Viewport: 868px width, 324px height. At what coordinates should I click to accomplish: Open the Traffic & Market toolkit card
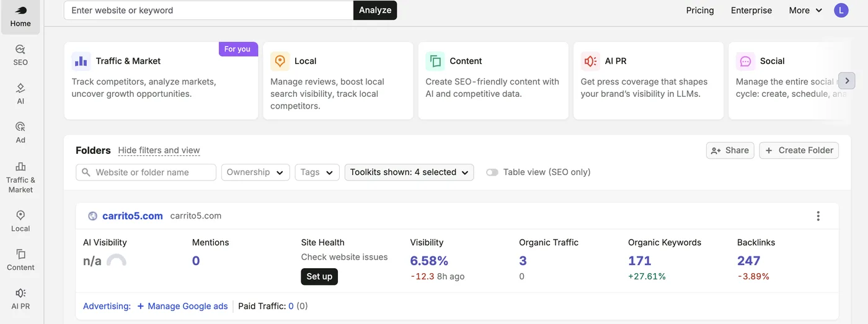(x=161, y=81)
